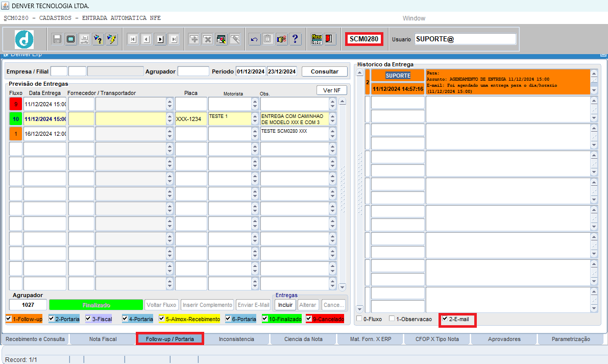Image resolution: width=608 pixels, height=364 pixels.
Task: Open the Parametrização tab
Action: 571,339
